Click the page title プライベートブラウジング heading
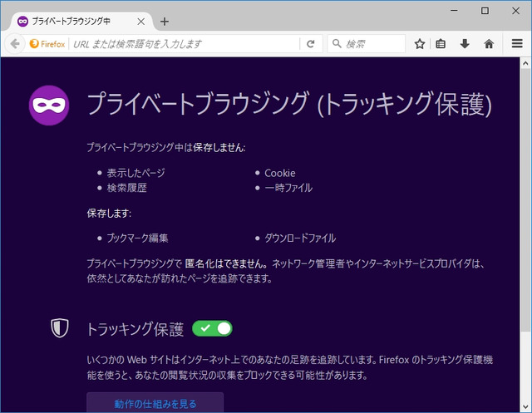Screen dimensions: 532x413 289,104
